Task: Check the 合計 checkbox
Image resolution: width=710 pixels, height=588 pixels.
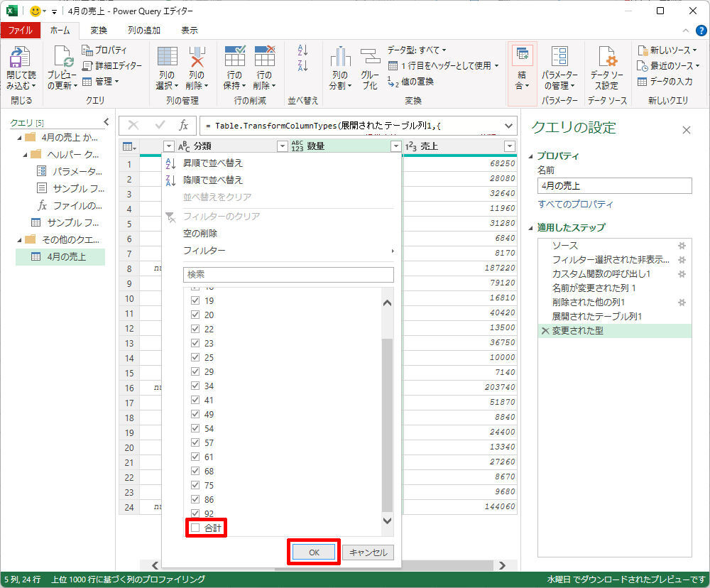Action: 195,528
